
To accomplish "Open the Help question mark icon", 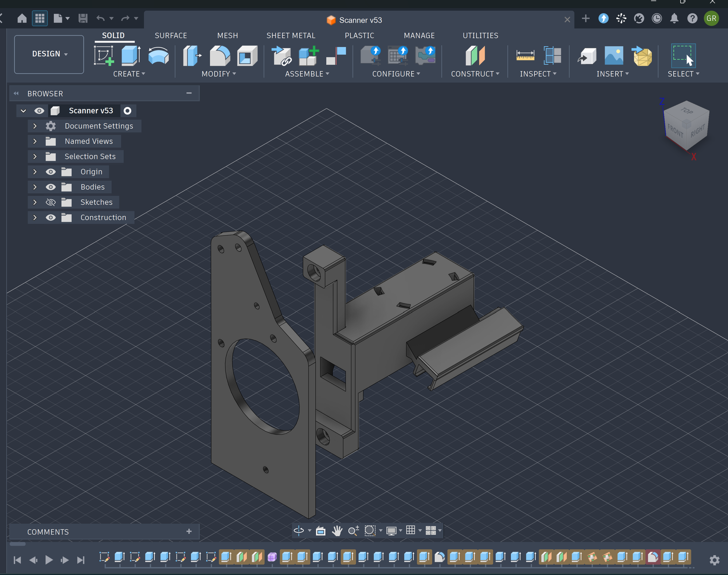I will click(692, 18).
